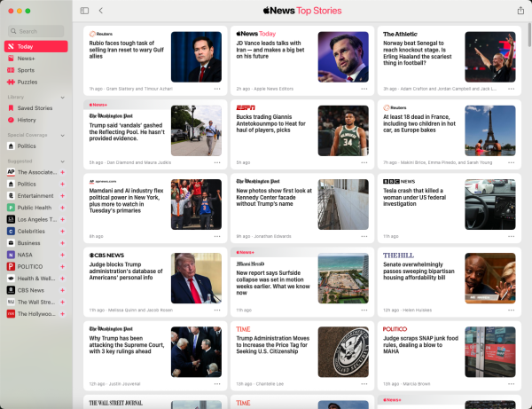Read Rubio faces tough task headline
Screen dimensions: 532x409
pyautogui.click(x=126, y=50)
